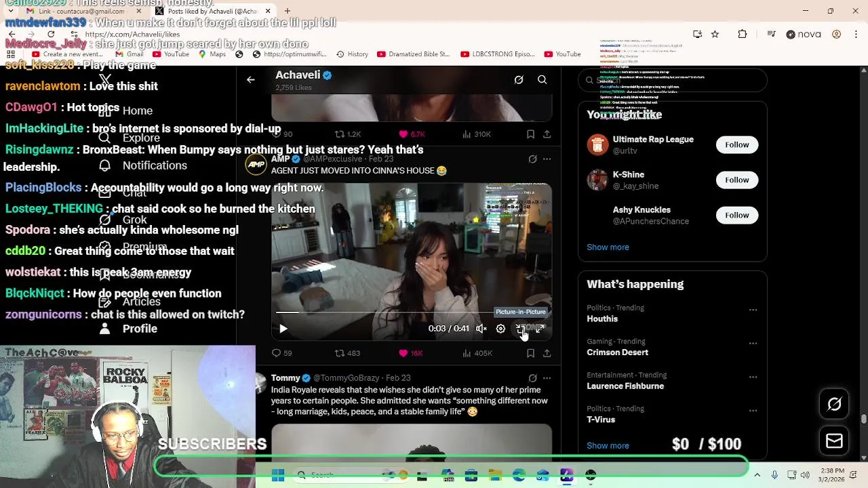
Task: View analytics of top post (310K views)
Action: pos(476,134)
